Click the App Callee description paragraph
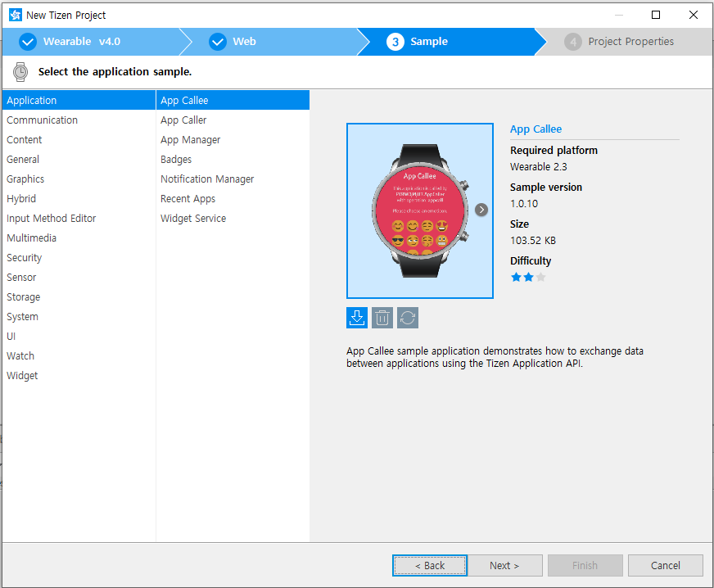714x588 pixels. (x=495, y=357)
